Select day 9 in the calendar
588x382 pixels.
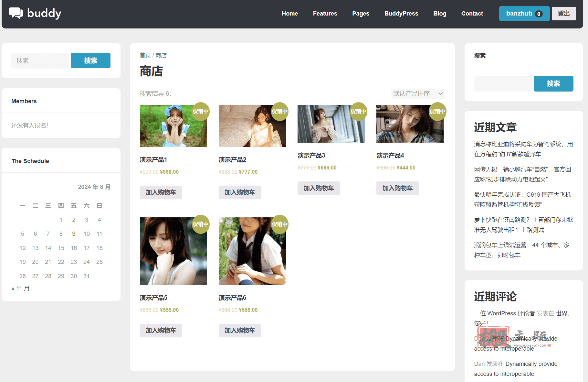(74, 234)
